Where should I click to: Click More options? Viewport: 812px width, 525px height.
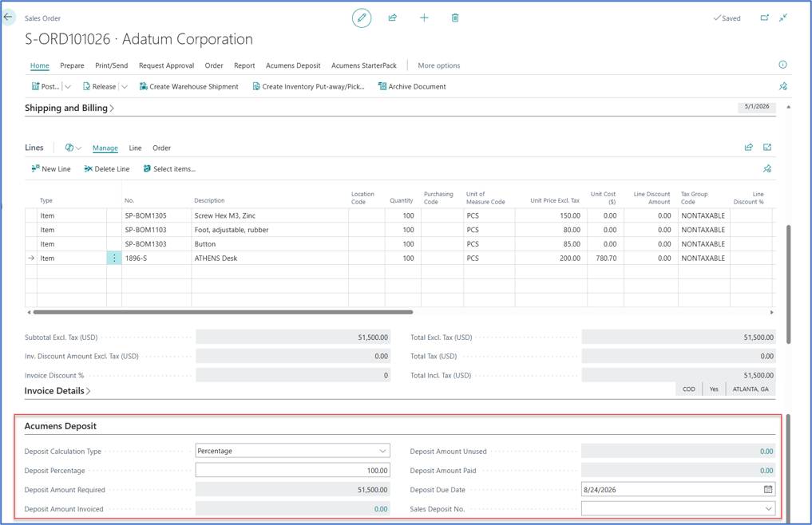tap(438, 65)
